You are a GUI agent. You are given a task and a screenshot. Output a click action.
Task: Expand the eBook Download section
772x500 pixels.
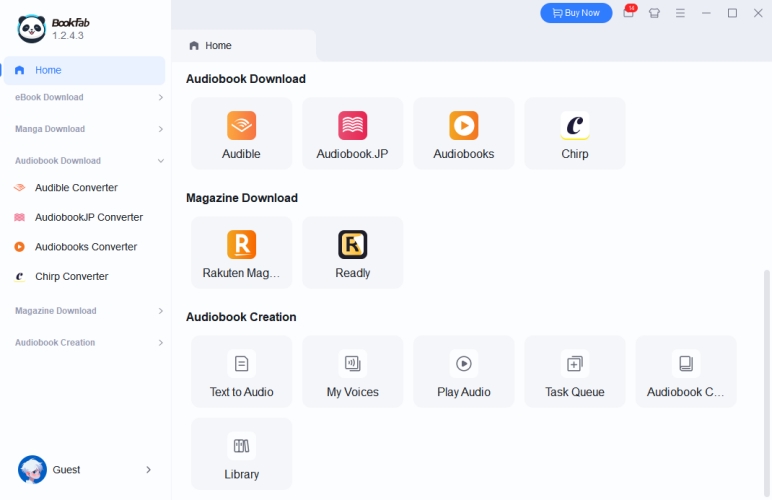(x=161, y=97)
